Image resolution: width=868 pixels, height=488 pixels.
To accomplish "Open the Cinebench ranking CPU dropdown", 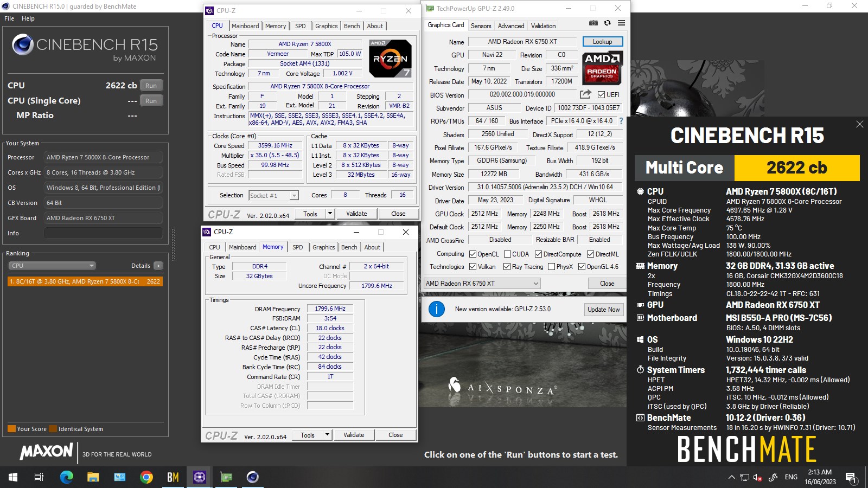I will tap(52, 266).
